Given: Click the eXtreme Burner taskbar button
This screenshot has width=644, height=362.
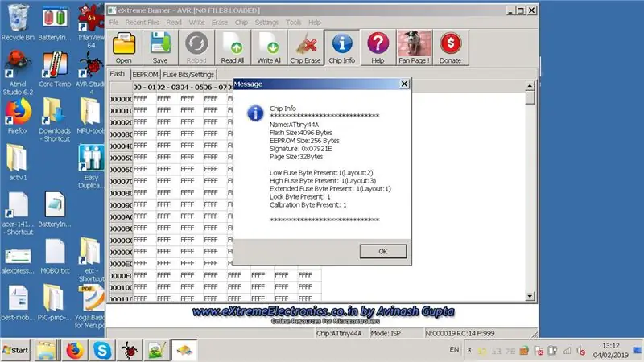Looking at the screenshot, I should 184,350.
